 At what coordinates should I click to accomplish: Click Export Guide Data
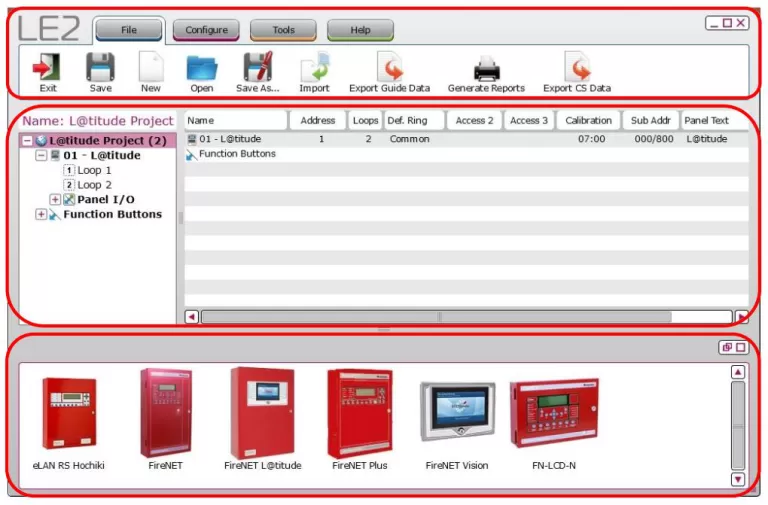coord(389,72)
